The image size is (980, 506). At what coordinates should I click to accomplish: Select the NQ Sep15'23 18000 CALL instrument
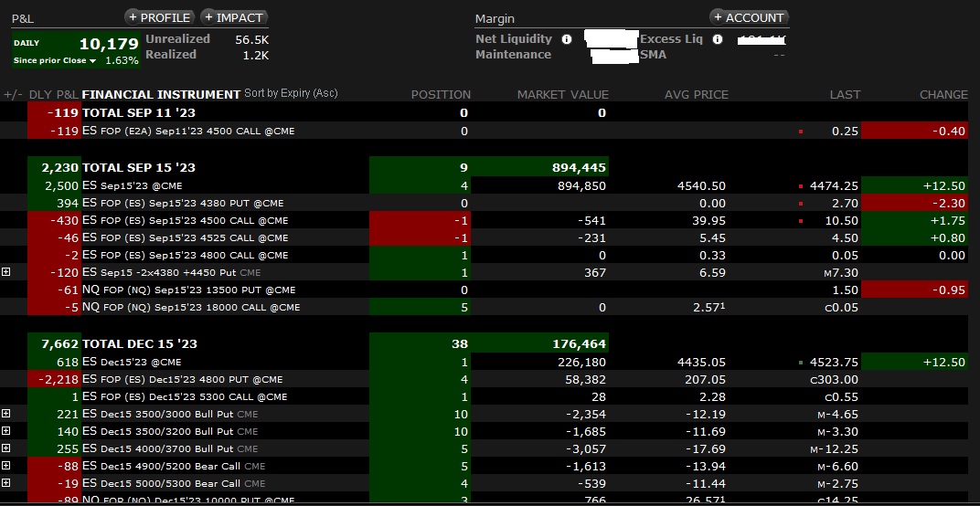coord(191,307)
